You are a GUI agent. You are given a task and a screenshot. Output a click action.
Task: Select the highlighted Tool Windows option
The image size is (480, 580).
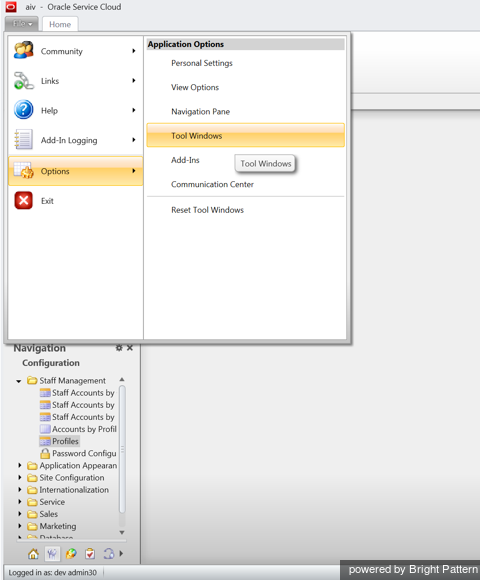(246, 135)
